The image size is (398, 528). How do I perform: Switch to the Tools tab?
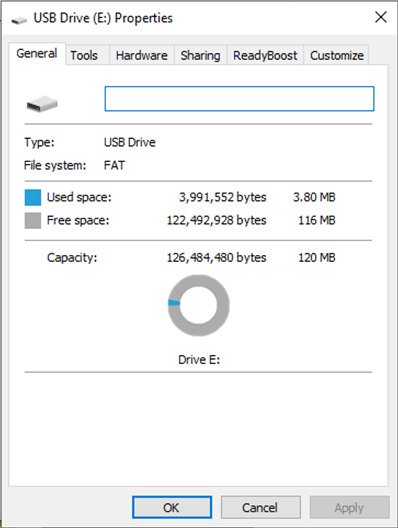(x=84, y=55)
